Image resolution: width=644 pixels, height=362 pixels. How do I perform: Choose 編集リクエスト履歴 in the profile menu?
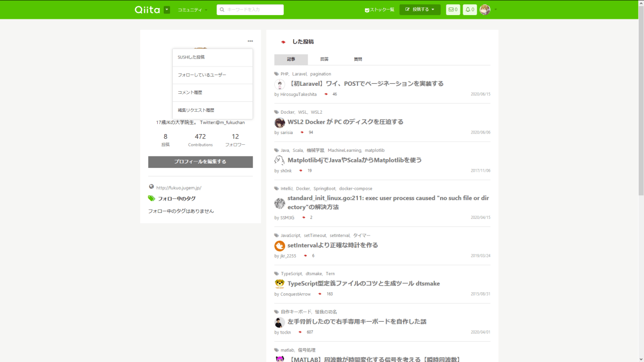click(213, 110)
